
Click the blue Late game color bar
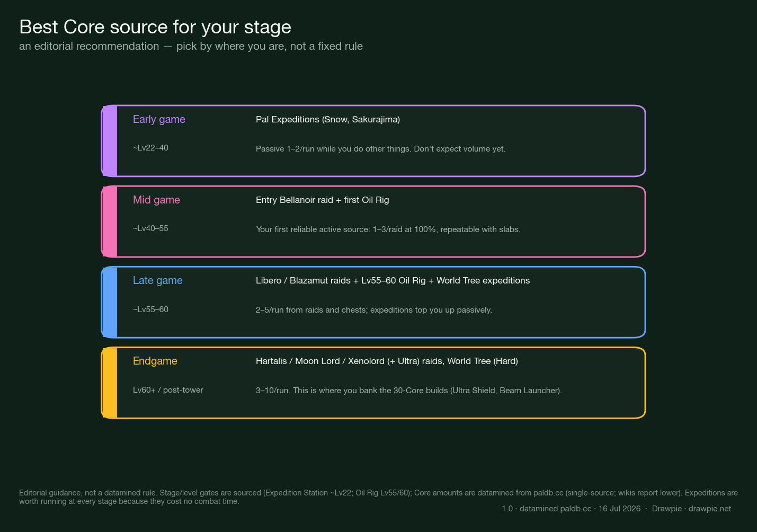click(110, 302)
